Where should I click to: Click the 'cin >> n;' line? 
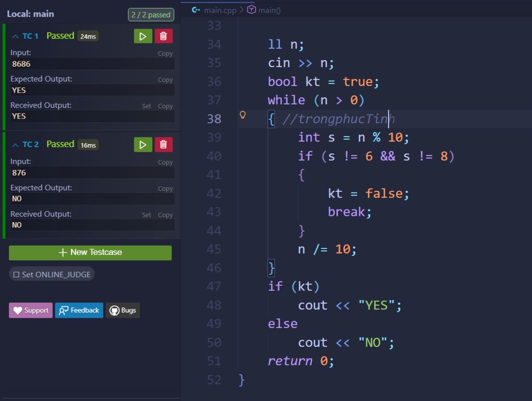coord(301,63)
